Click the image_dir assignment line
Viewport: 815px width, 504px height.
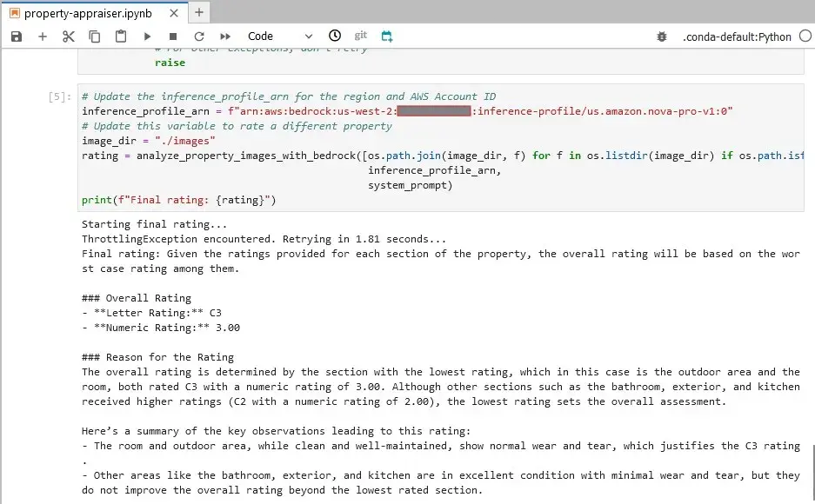tap(148, 141)
